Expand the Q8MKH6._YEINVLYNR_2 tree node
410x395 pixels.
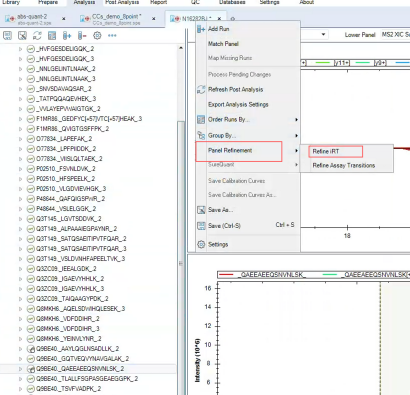point(21,339)
